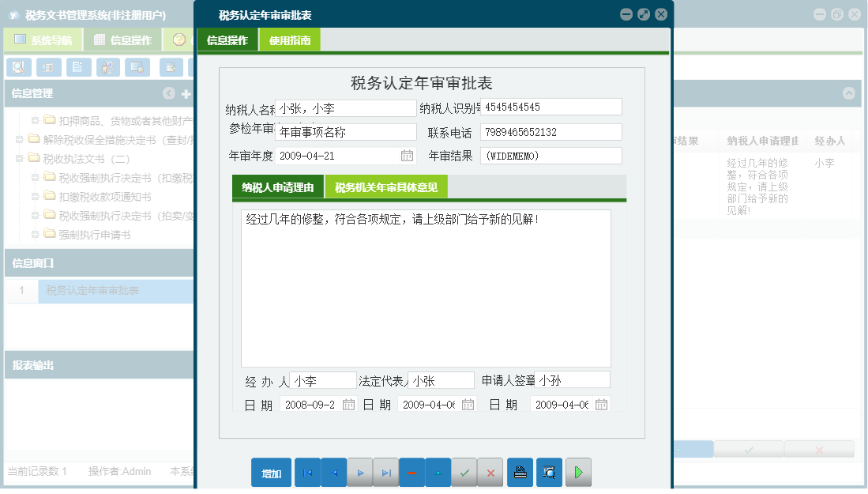Click the green run arrow icon
This screenshot has height=494, width=868.
[577, 472]
